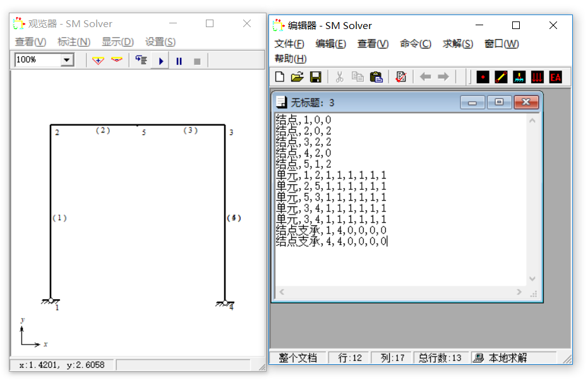Click the 列:17 status bar entry
Viewport: 588px width, 383px height.
pyautogui.click(x=393, y=358)
